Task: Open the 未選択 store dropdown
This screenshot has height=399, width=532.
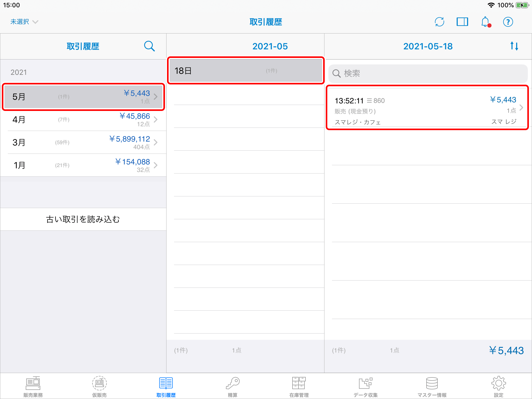Action: (x=24, y=22)
